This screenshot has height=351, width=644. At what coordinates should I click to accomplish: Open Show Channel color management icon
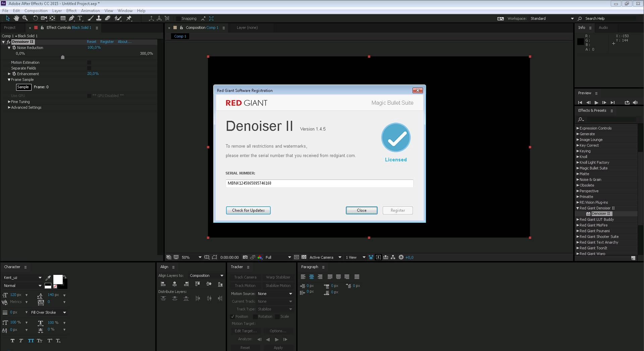pyautogui.click(x=260, y=257)
